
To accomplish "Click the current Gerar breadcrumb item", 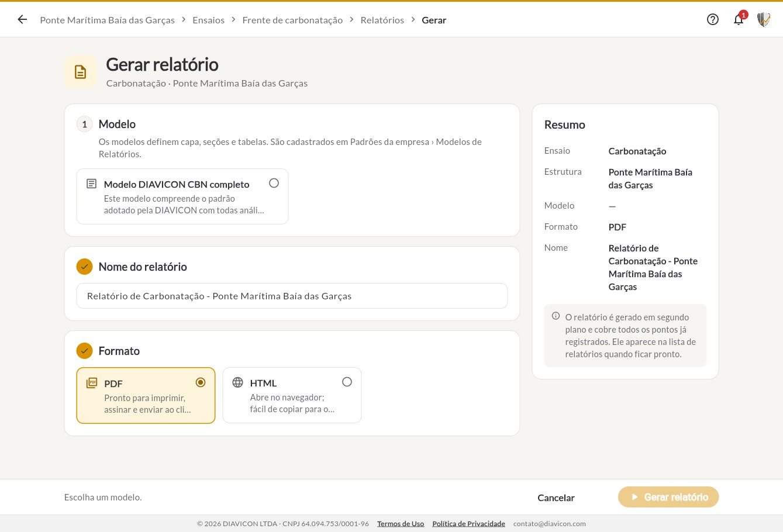I will (434, 20).
